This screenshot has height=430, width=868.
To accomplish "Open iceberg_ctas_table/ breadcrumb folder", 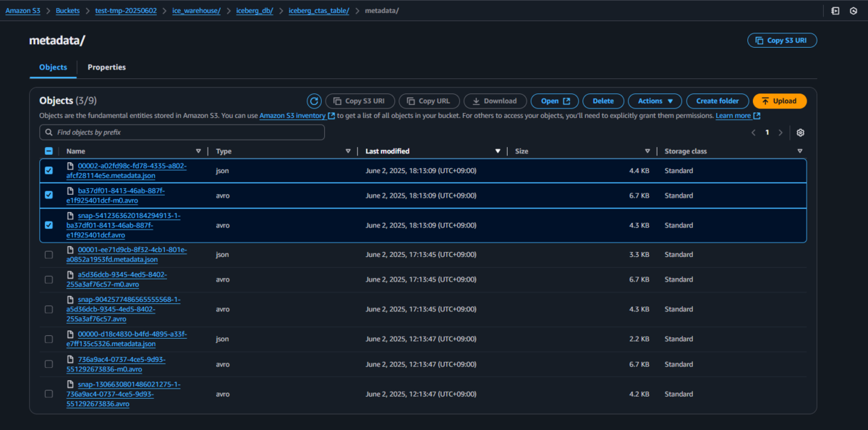I will click(319, 11).
